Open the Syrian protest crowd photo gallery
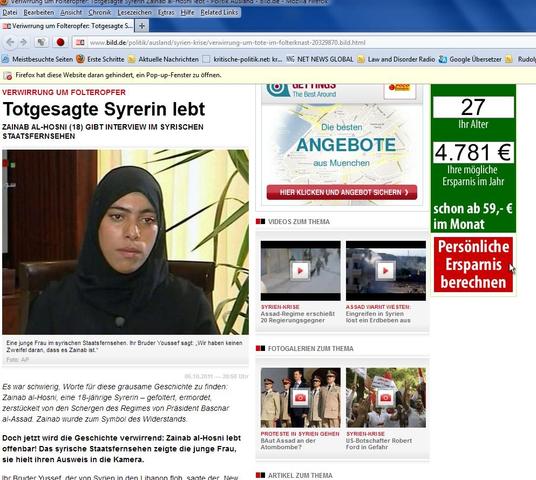The image size is (536, 480). click(x=386, y=398)
